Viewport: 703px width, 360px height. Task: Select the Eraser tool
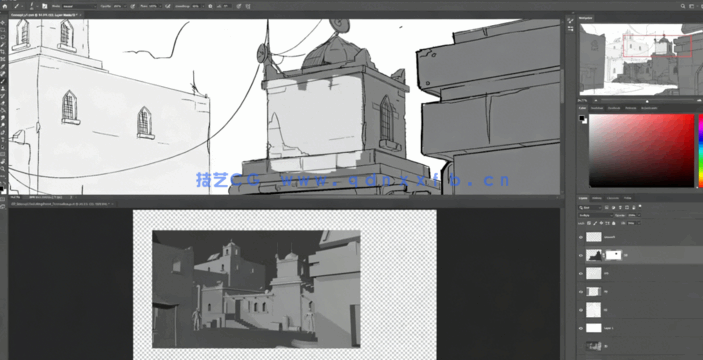click(x=4, y=103)
